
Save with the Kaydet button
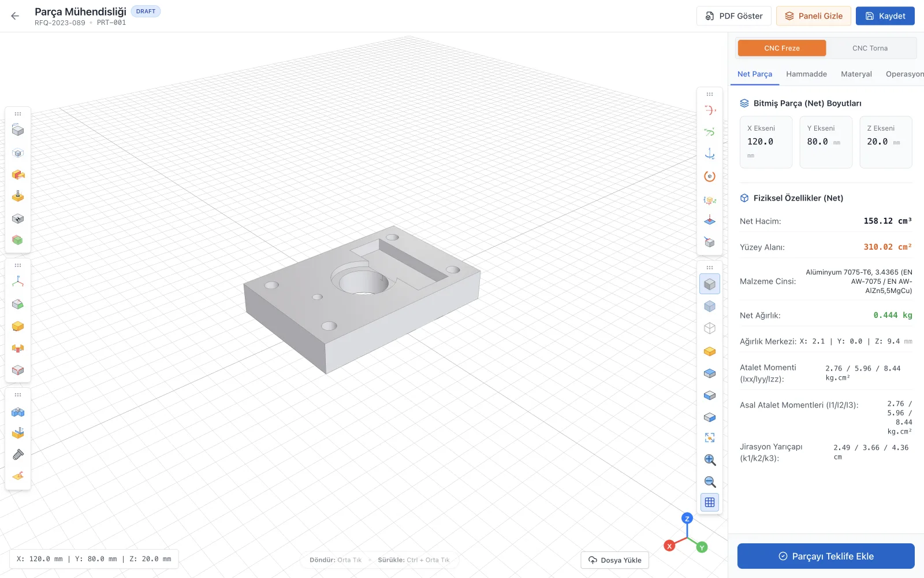click(x=885, y=16)
